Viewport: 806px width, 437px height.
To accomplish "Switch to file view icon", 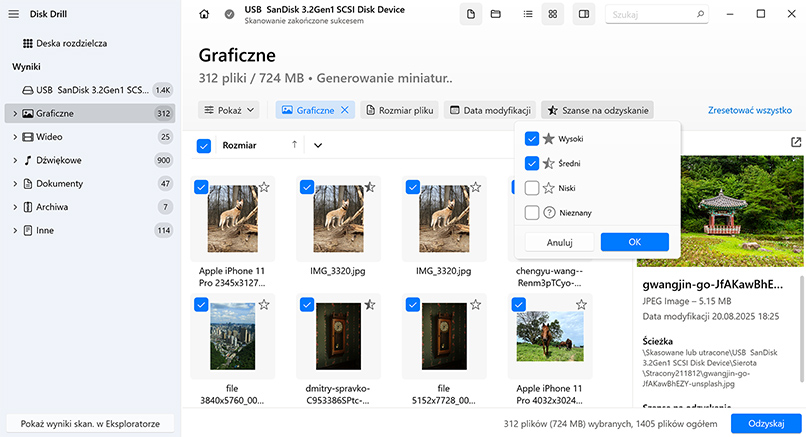I will point(471,14).
